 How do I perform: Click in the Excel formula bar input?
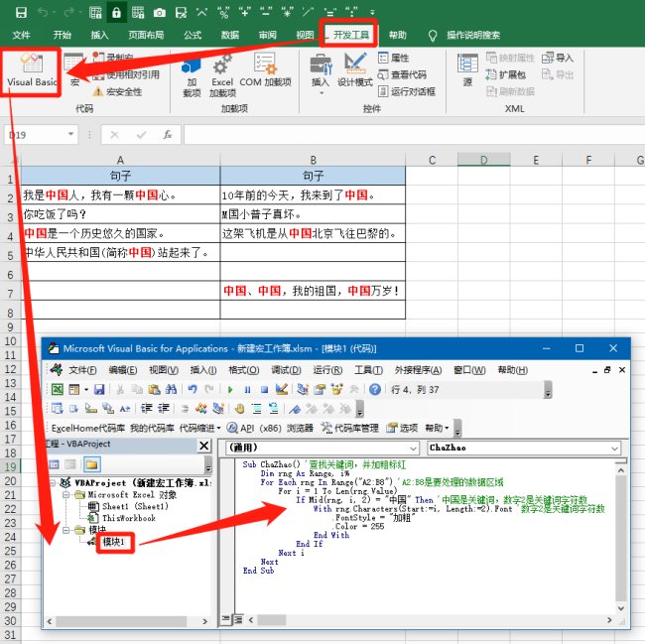(414, 135)
